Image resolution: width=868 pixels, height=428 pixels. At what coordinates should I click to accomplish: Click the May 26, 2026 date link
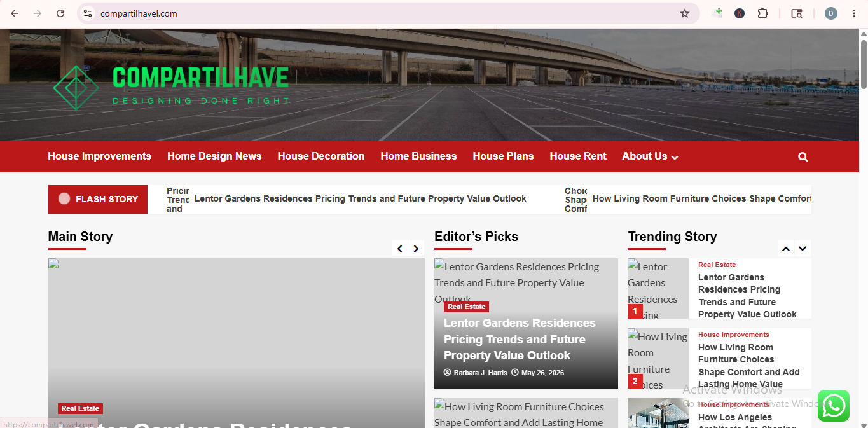pos(542,373)
